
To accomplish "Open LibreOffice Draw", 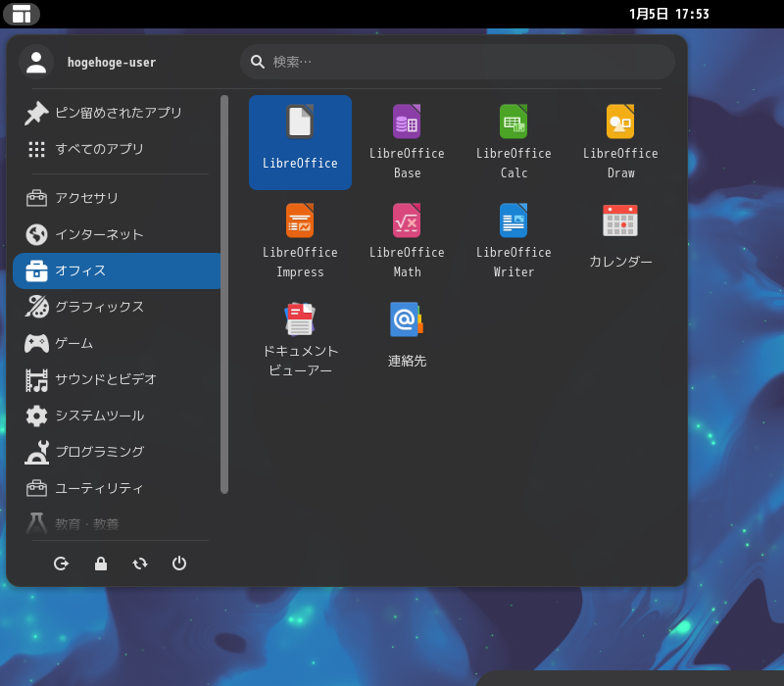I will coord(620,142).
